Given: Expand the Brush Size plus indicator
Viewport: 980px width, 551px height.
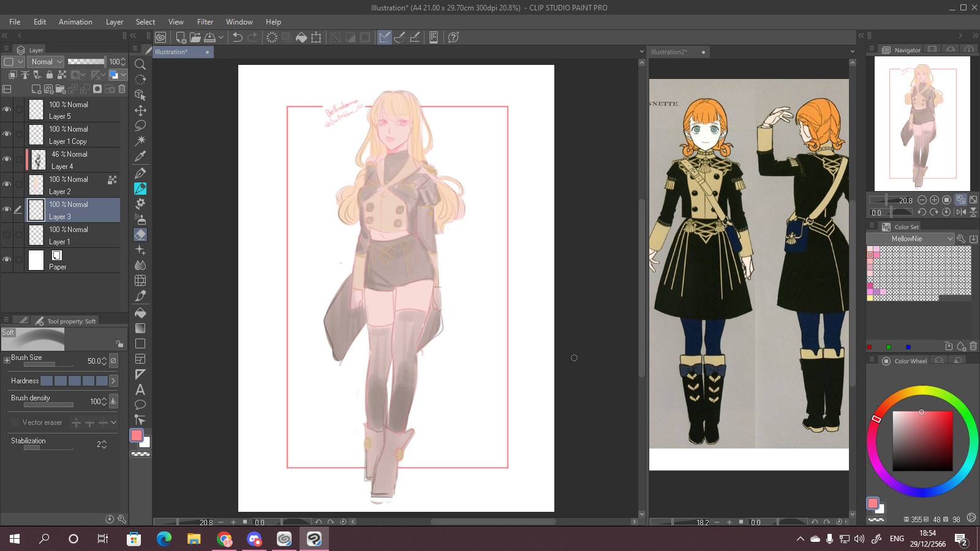Looking at the screenshot, I should coord(7,360).
